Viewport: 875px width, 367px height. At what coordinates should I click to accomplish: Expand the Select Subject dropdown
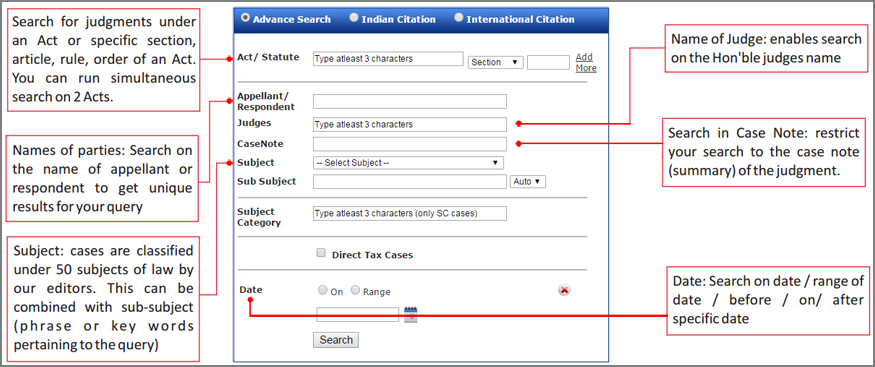(408, 163)
